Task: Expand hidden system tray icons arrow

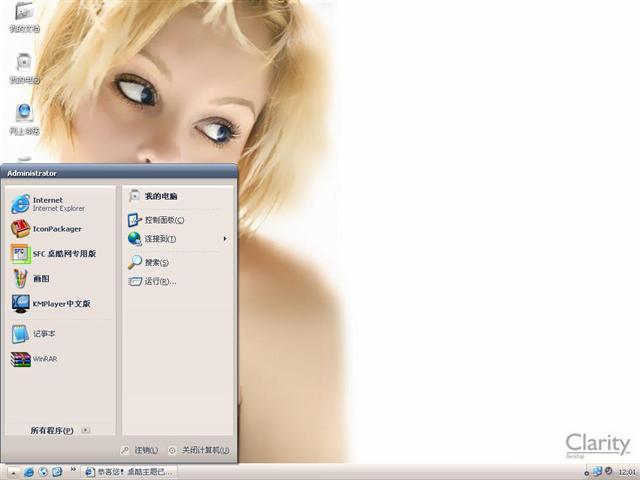Action: [586, 473]
